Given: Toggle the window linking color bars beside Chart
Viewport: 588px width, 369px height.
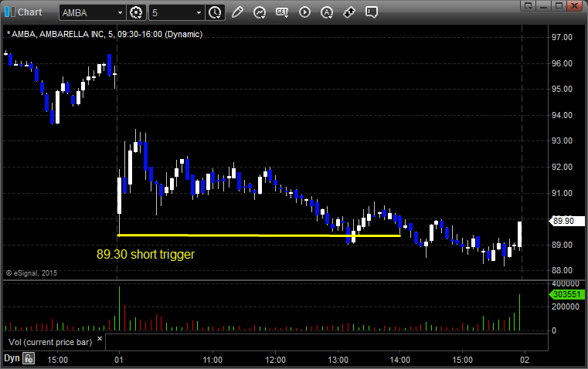Looking at the screenshot, I should tap(9, 12).
